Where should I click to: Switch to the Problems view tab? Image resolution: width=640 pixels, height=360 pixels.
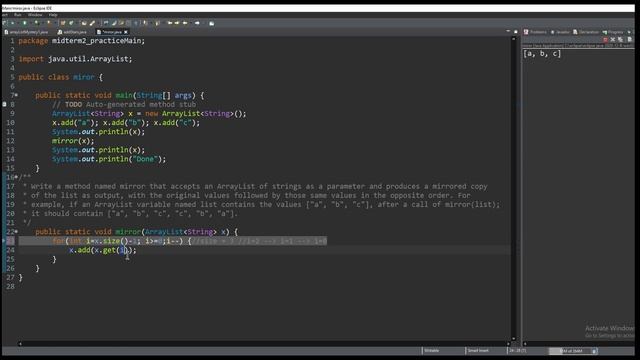pyautogui.click(x=535, y=32)
